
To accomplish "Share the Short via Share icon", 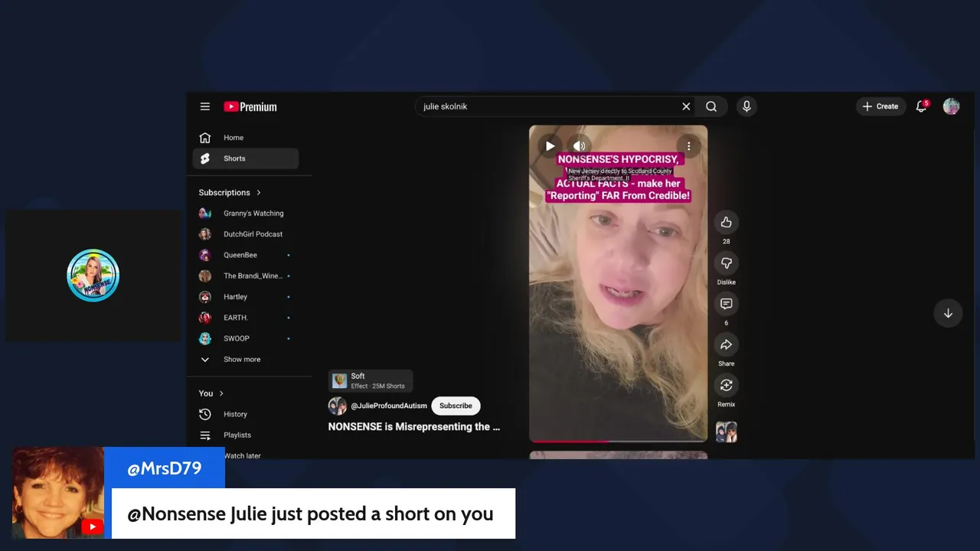I will pos(726,344).
